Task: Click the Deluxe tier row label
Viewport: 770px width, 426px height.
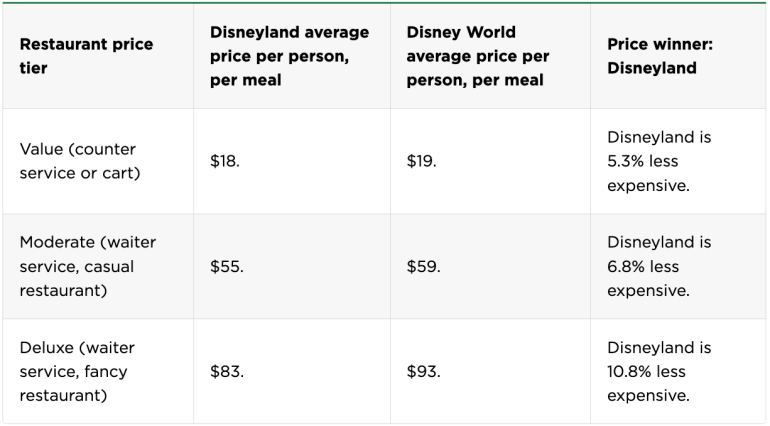Action: click(x=77, y=372)
